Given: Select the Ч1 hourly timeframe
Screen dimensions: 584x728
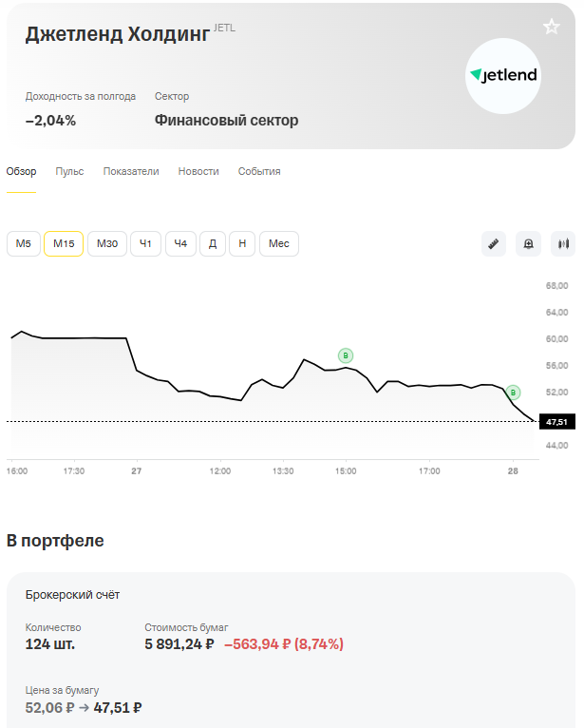Looking at the screenshot, I should (145, 243).
